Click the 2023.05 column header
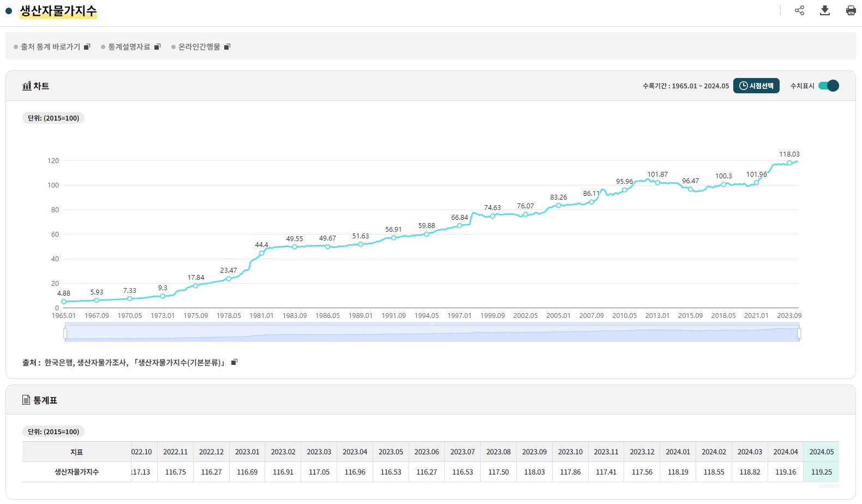862x504 pixels. (391, 452)
